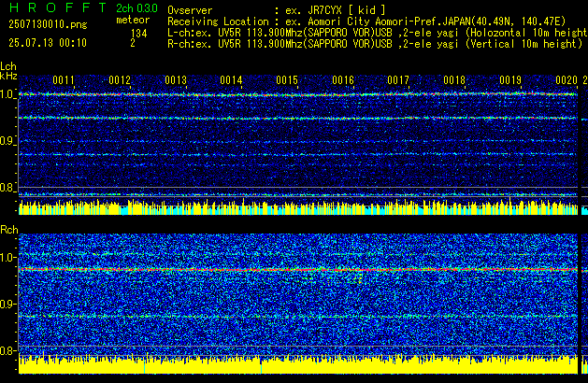588x383 pixels.
Task: Click the 0014 time marker
Action: [x=231, y=80]
